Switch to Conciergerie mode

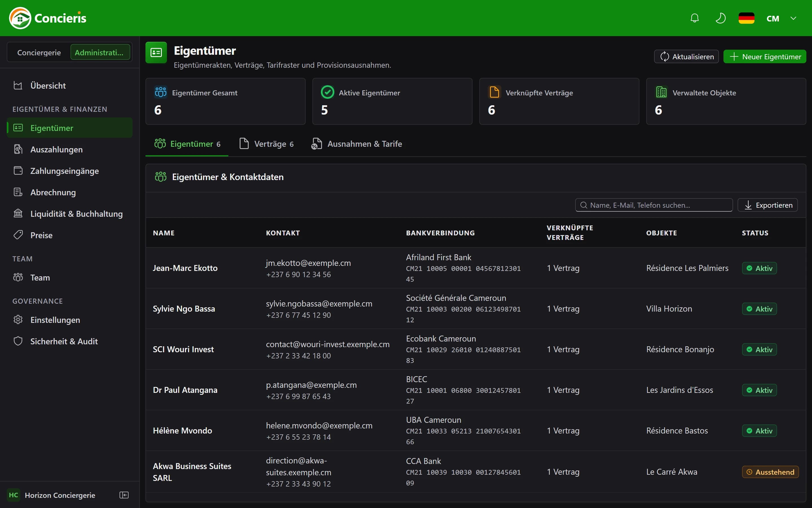[x=39, y=52]
